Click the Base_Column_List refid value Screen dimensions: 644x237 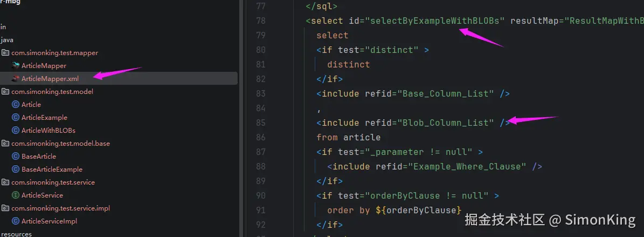[445, 94]
